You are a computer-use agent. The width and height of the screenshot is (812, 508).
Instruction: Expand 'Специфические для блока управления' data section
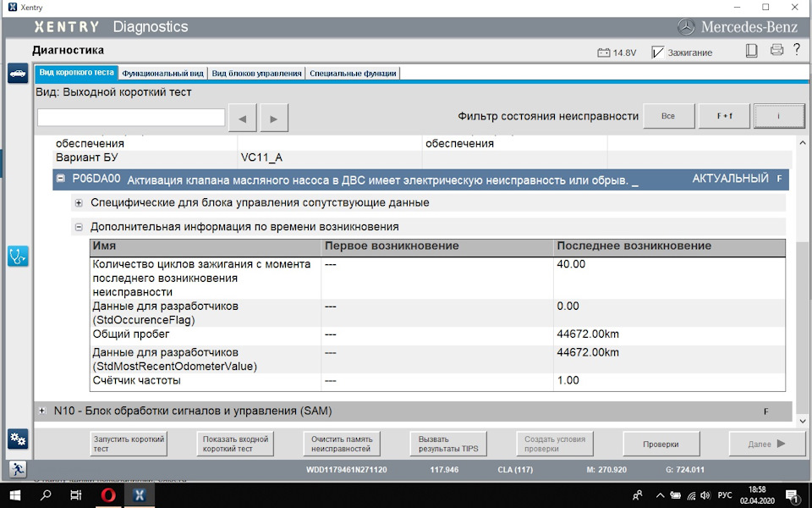click(x=79, y=203)
